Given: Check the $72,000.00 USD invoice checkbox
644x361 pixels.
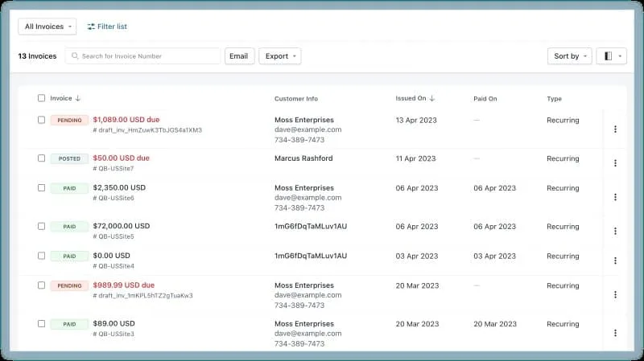Looking at the screenshot, I should (x=41, y=226).
